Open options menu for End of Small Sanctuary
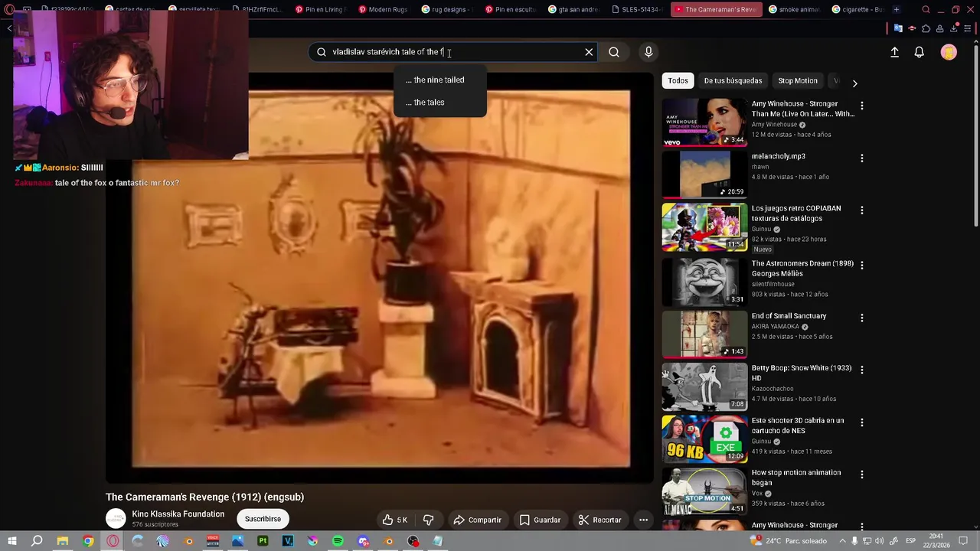This screenshot has height=551, width=980. point(862,318)
